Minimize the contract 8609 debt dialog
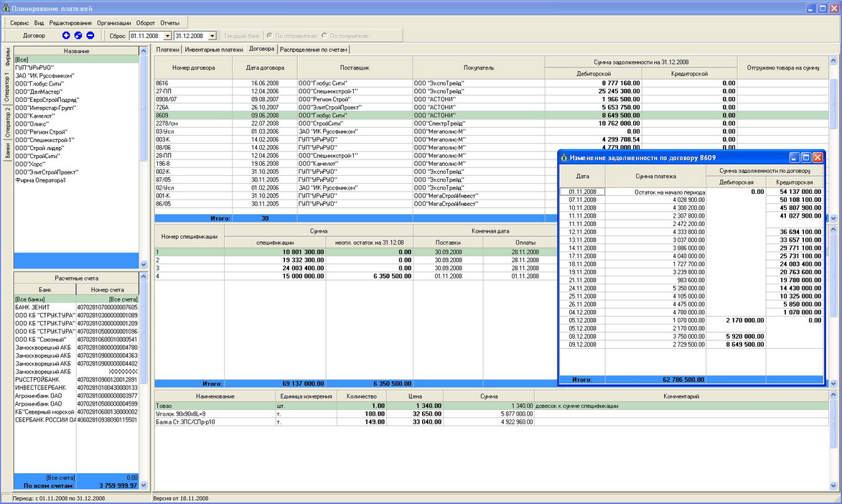 pyautogui.click(x=794, y=157)
